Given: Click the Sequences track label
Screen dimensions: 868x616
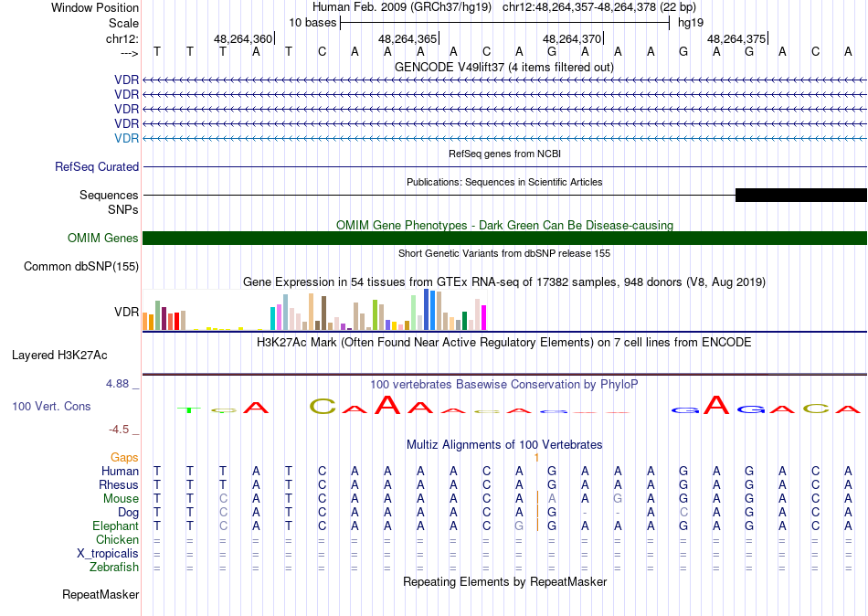Looking at the screenshot, I should tap(109, 195).
